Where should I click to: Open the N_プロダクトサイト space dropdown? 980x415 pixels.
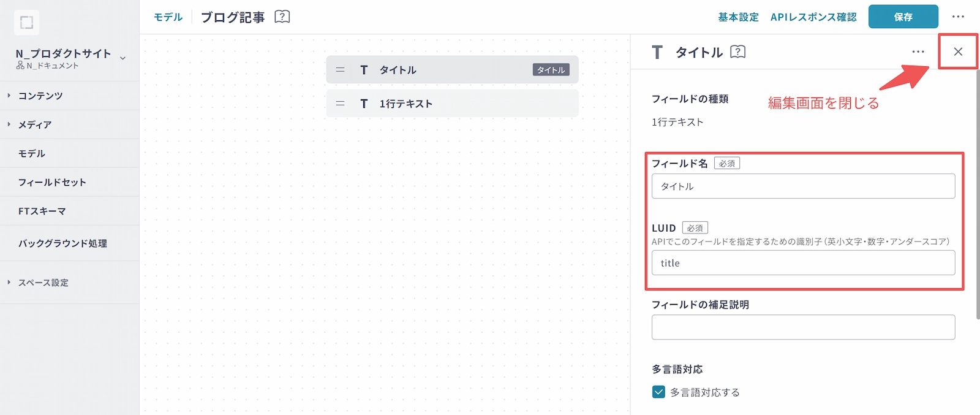click(x=123, y=58)
